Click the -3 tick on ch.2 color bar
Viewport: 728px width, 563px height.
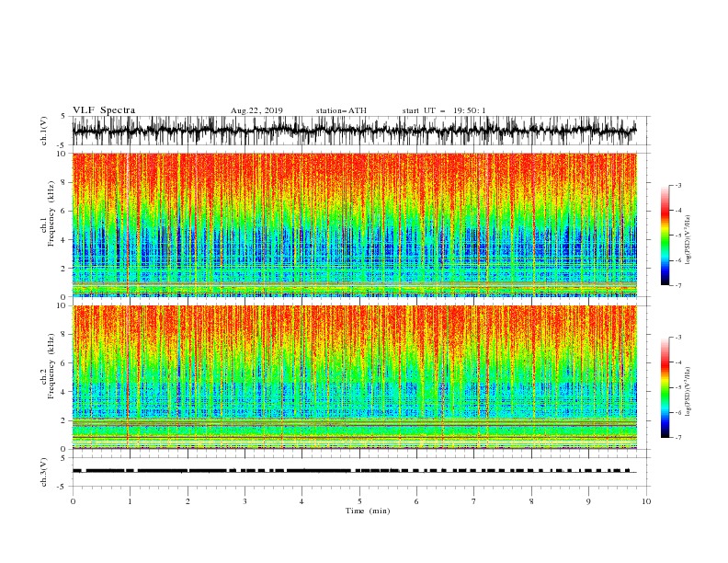[677, 338]
